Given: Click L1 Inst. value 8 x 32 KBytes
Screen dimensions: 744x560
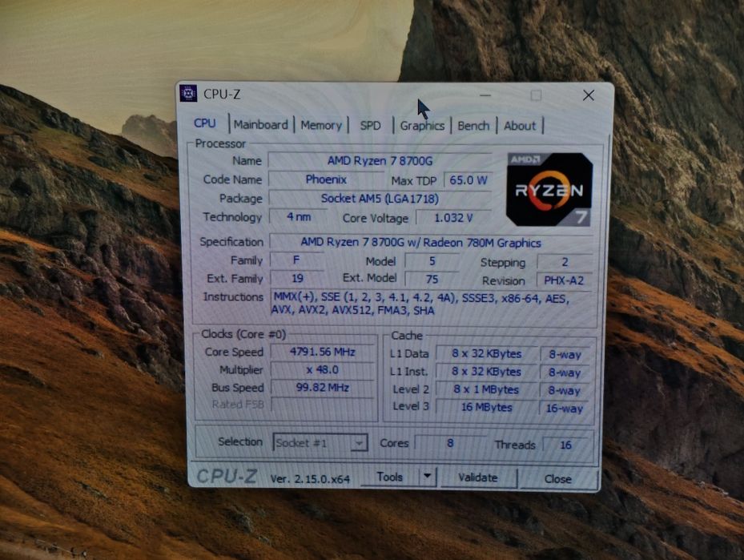Looking at the screenshot, I should [x=487, y=372].
